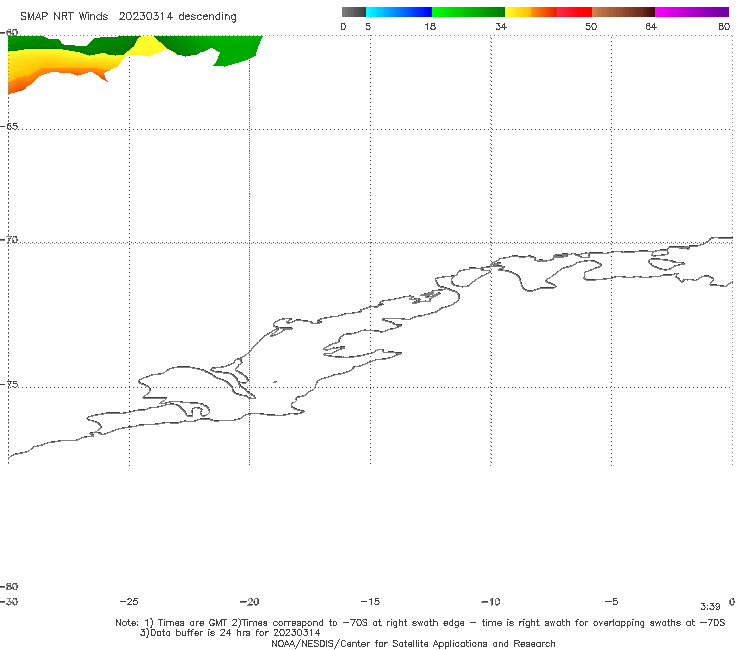Image resolution: width=740 pixels, height=650 pixels.
Task: Pick the green segment of the wind colorbar
Action: [x=468, y=12]
